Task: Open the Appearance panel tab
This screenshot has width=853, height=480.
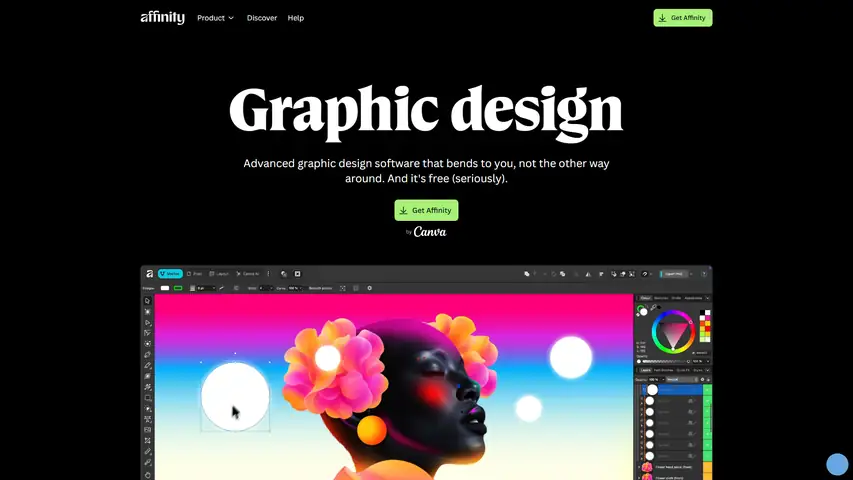Action: pos(693,298)
